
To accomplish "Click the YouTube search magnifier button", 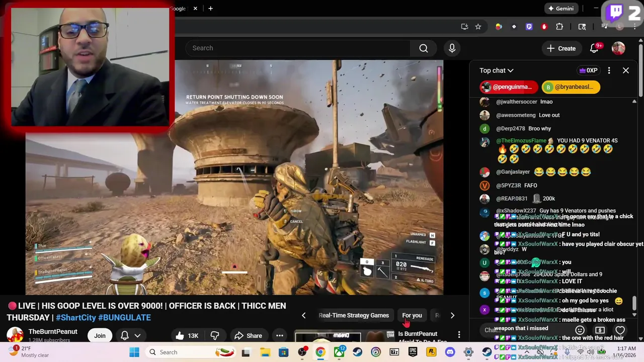I will point(424,48).
